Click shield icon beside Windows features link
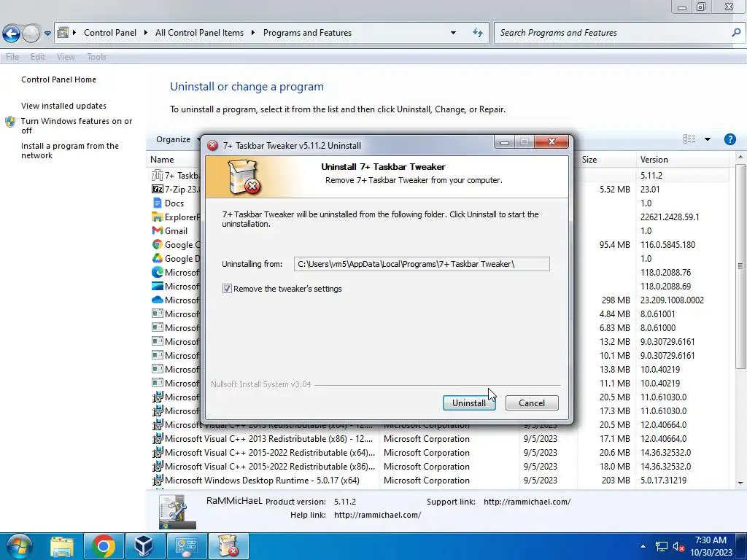 pyautogui.click(x=10, y=122)
